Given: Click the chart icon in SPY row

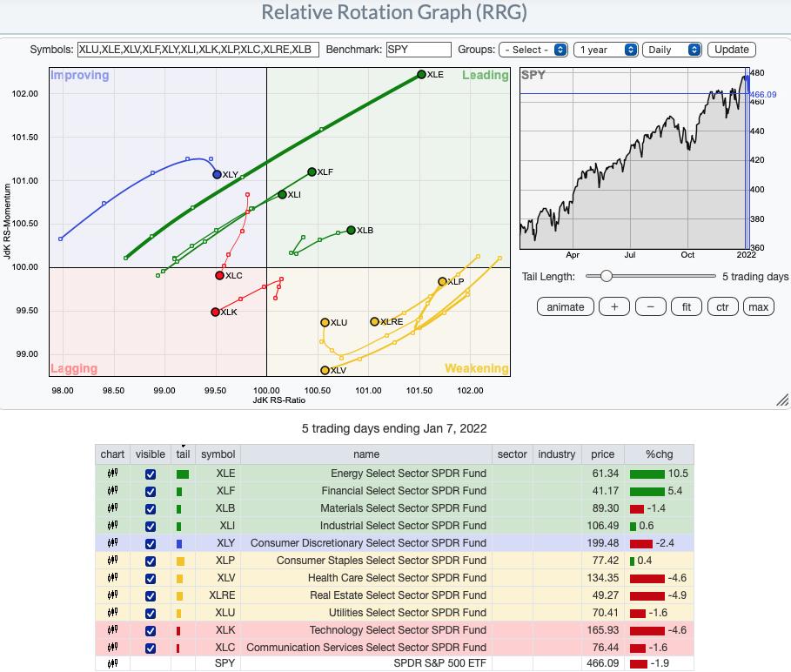Looking at the screenshot, I should click(x=112, y=665).
